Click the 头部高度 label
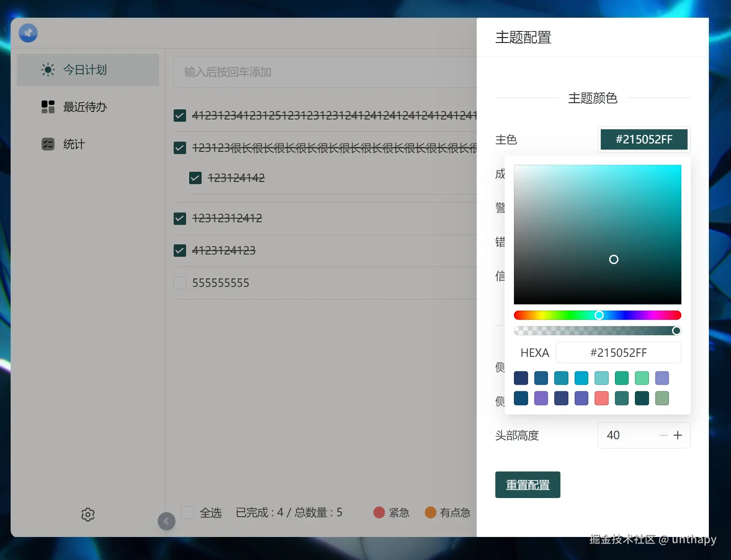731x560 pixels. (517, 436)
